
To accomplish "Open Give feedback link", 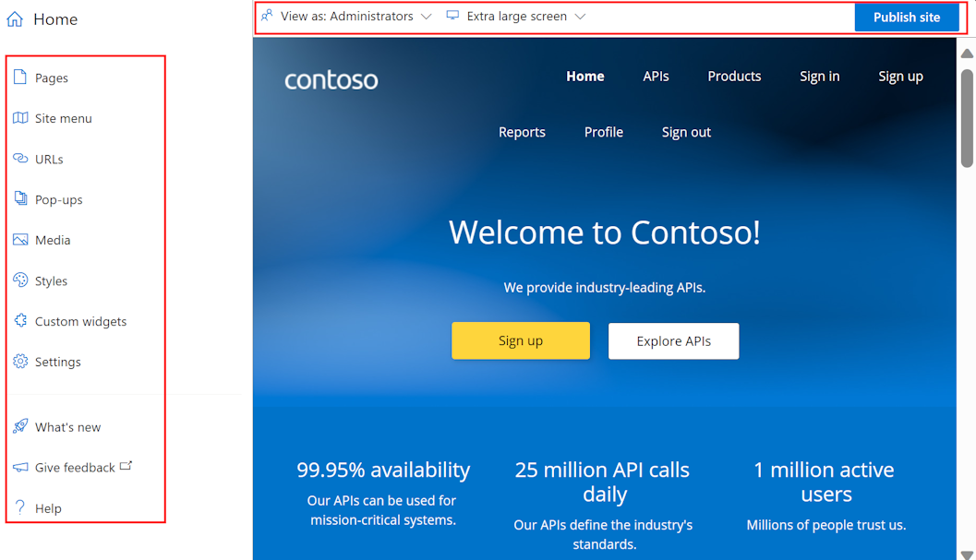I will (x=75, y=468).
